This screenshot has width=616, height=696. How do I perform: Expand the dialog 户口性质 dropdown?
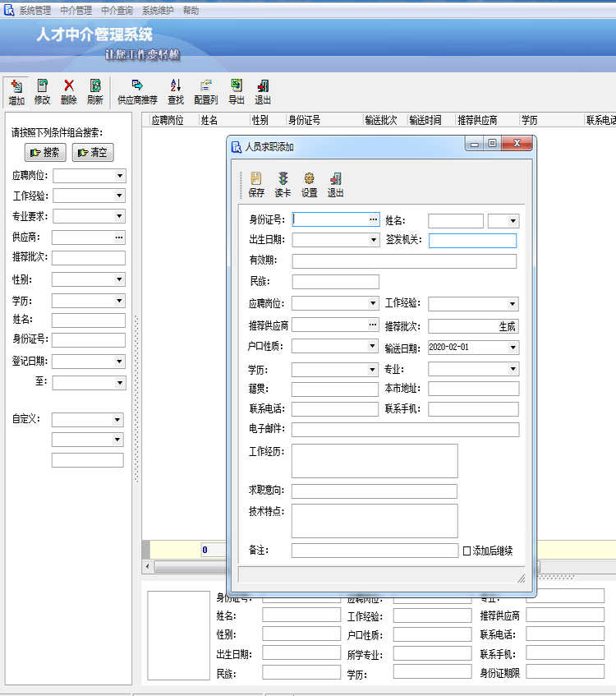(x=373, y=346)
